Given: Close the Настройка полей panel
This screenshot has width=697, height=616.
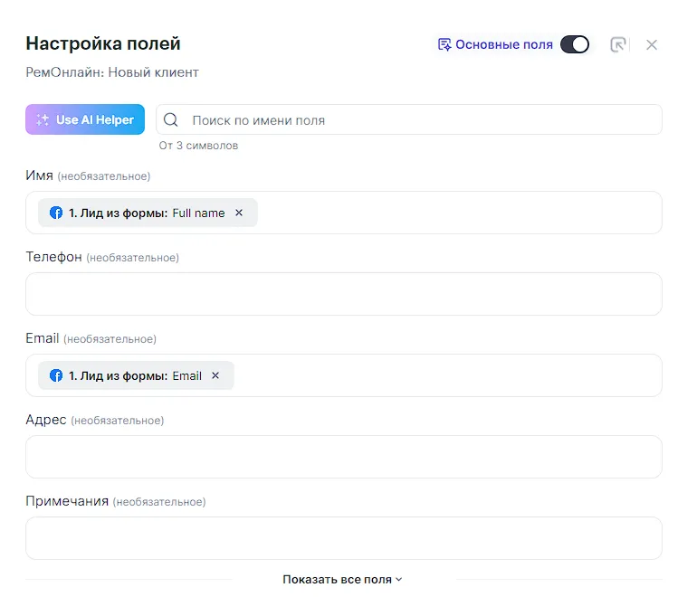Looking at the screenshot, I should tap(652, 44).
